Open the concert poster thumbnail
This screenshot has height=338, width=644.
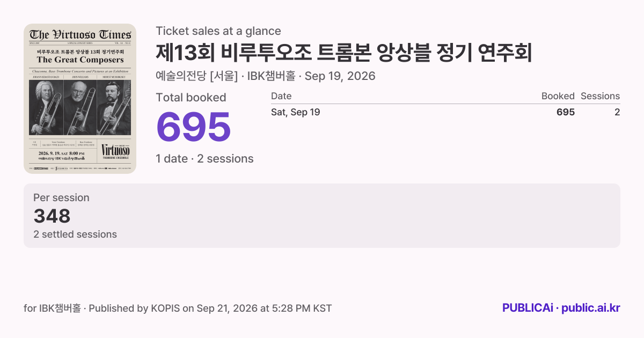pos(80,99)
